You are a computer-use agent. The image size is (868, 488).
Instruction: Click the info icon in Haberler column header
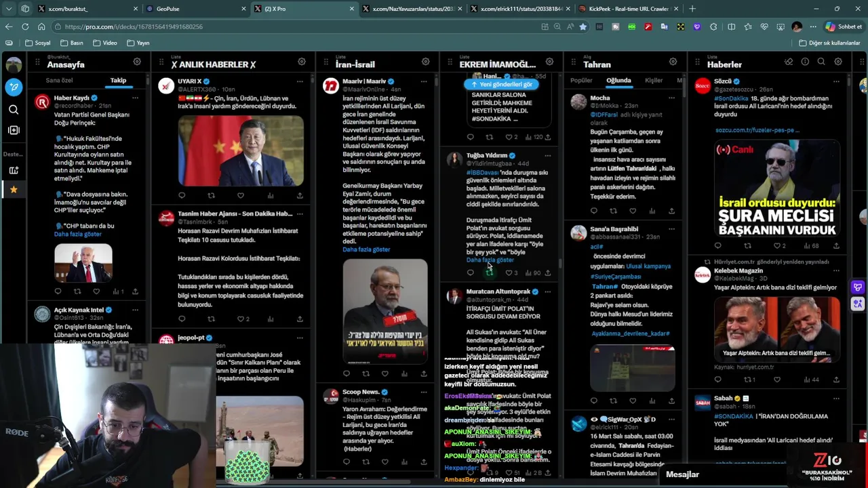pyautogui.click(x=805, y=62)
